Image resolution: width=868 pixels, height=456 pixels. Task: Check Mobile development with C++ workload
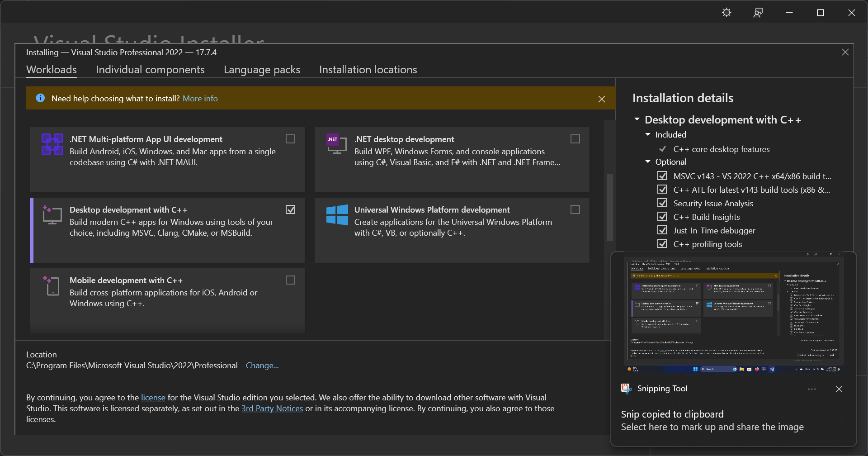pyautogui.click(x=291, y=280)
